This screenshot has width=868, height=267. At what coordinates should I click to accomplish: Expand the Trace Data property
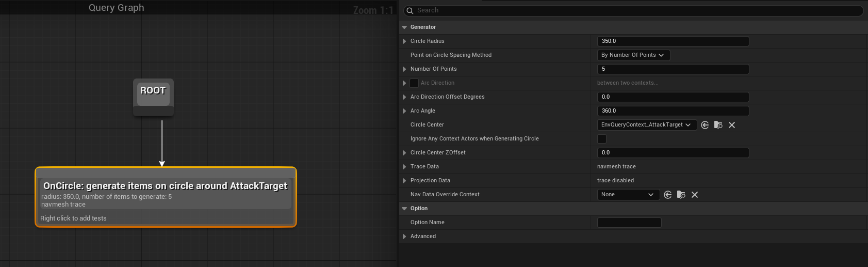[x=404, y=167]
